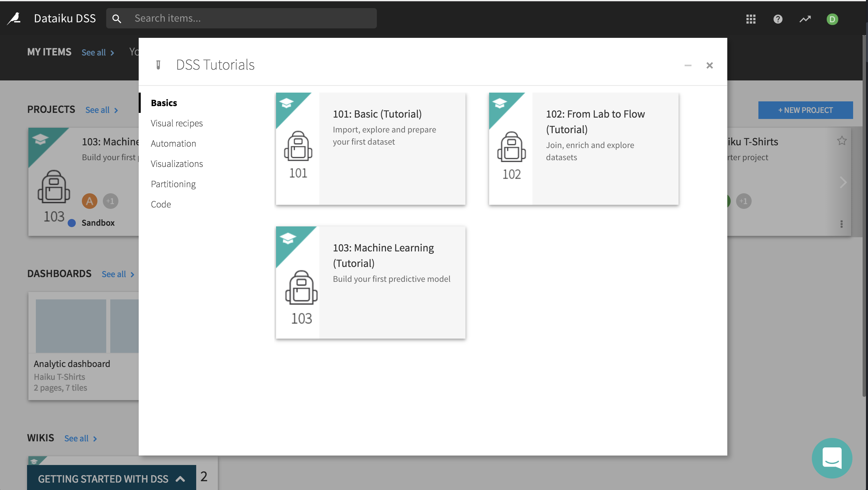This screenshot has width=868, height=490.
Task: Open the help question mark menu
Action: tap(778, 19)
